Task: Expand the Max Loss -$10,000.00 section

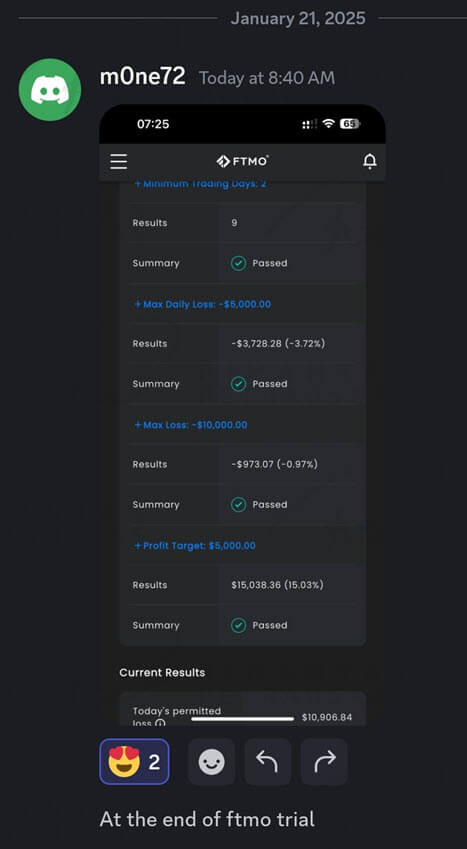Action: coord(190,425)
